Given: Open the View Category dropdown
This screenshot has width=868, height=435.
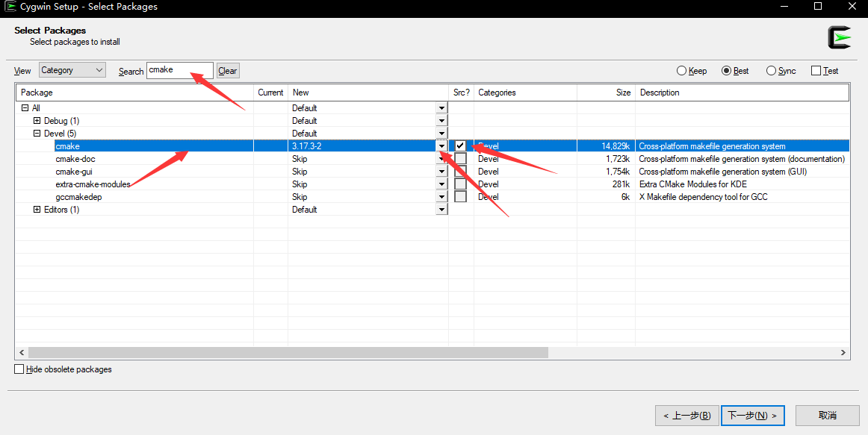Looking at the screenshot, I should click(x=72, y=70).
